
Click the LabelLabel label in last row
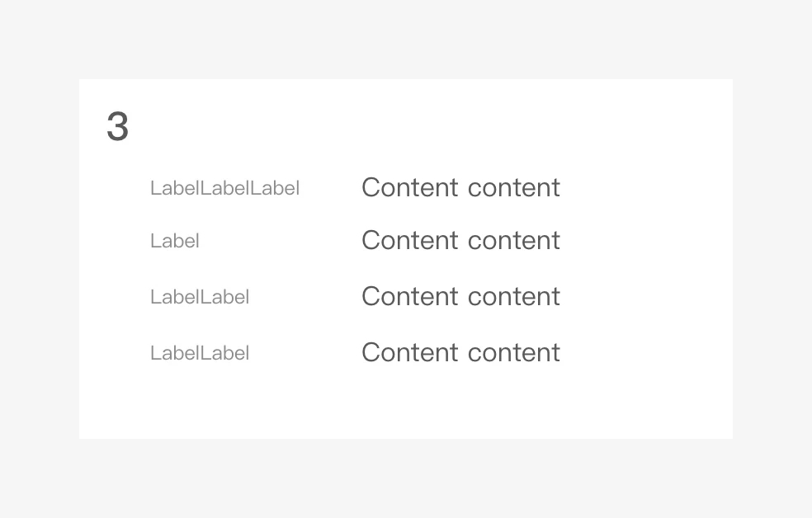pos(200,353)
